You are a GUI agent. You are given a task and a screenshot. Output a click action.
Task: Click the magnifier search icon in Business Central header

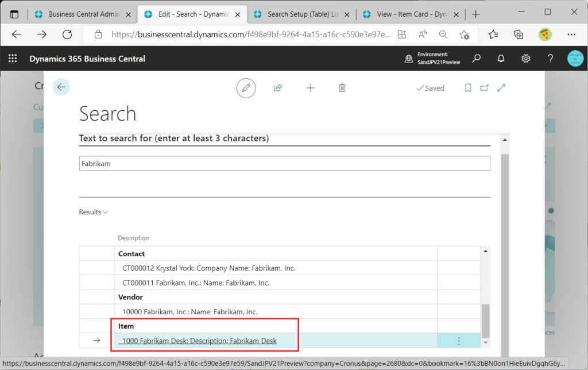click(x=476, y=59)
